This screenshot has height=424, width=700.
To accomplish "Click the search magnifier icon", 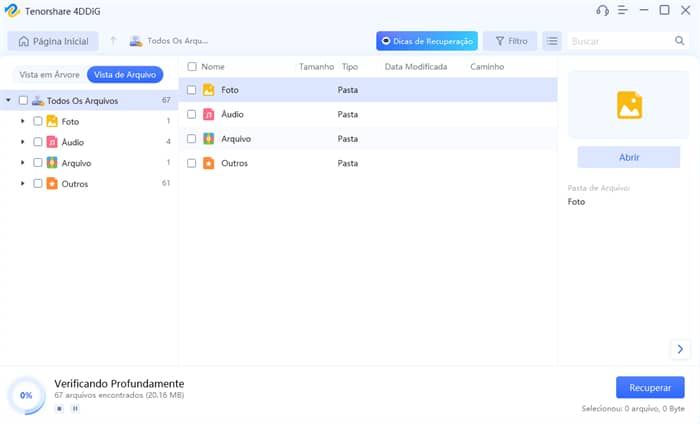I will (x=680, y=42).
